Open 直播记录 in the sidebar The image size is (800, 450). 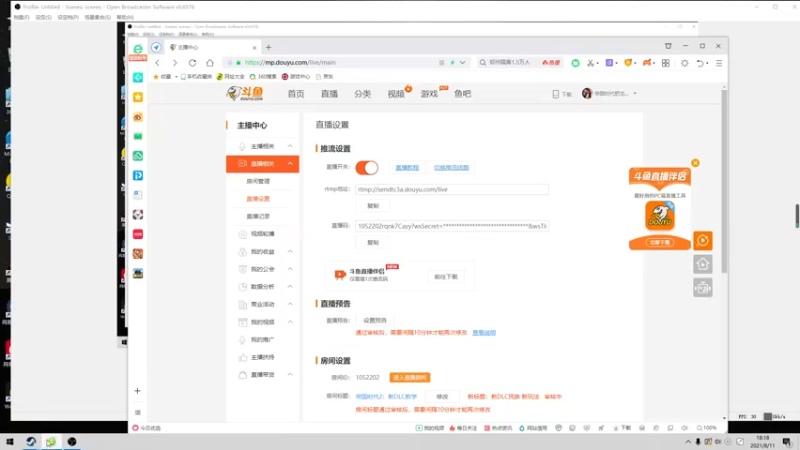[x=258, y=216]
